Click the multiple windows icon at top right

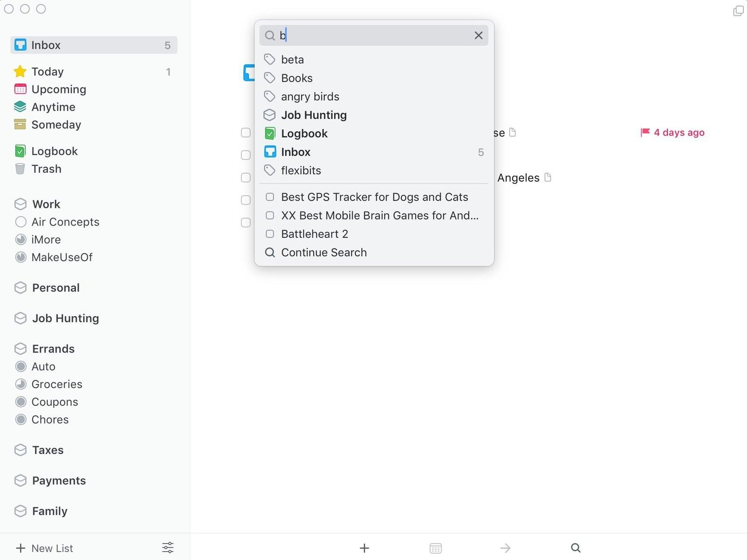tap(738, 11)
